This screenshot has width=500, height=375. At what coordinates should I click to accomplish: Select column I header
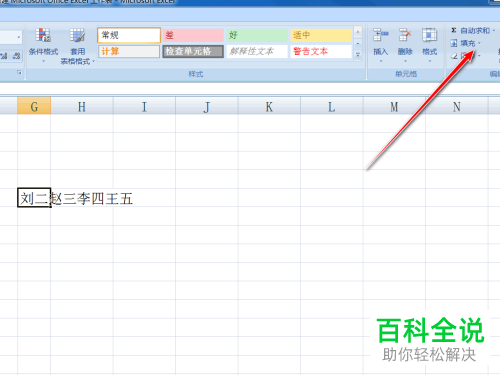144,106
